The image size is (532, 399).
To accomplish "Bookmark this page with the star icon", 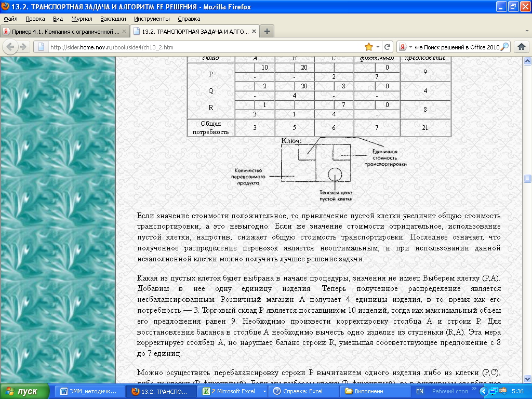I will pyautogui.click(x=368, y=47).
